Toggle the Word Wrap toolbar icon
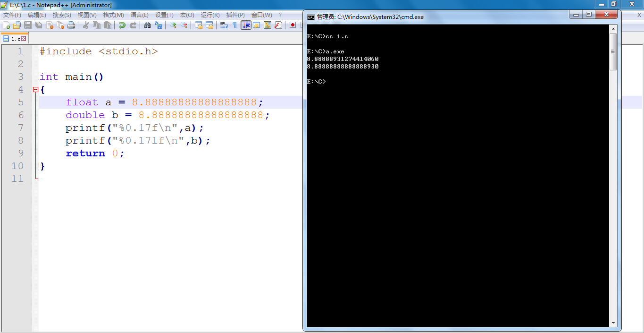The width and height of the screenshot is (644, 333). coord(224,25)
